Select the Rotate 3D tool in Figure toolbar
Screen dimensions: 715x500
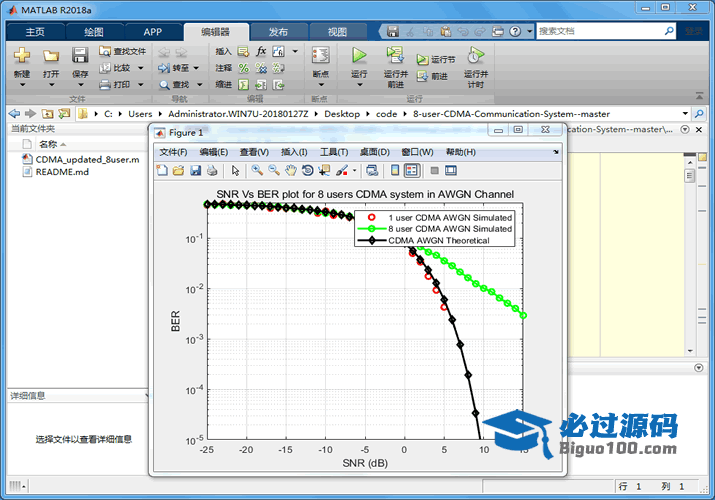308,170
